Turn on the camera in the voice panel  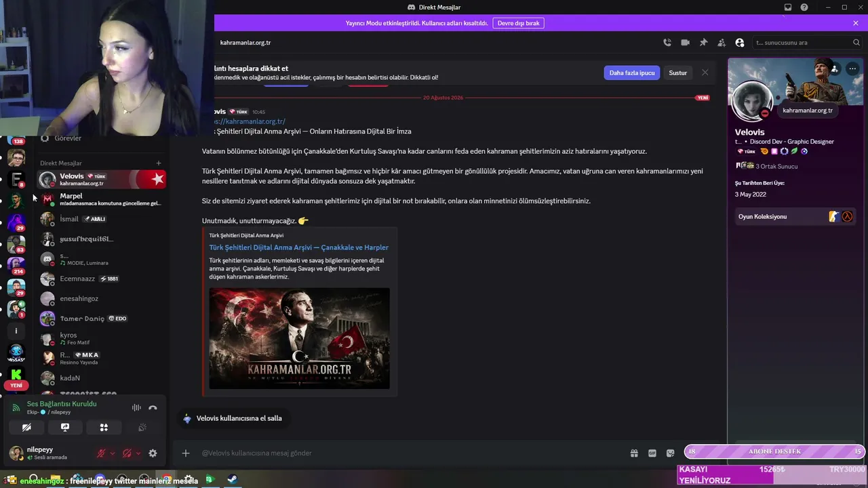(26, 428)
